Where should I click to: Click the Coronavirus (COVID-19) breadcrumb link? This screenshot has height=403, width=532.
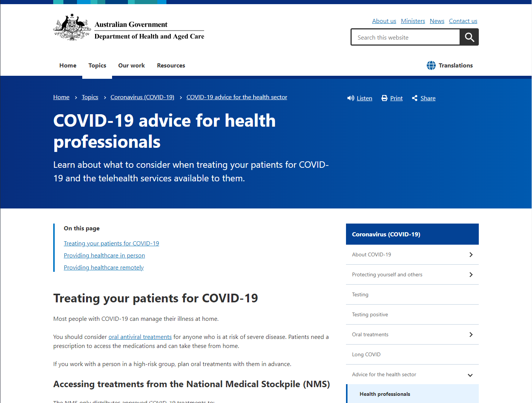[x=142, y=97]
